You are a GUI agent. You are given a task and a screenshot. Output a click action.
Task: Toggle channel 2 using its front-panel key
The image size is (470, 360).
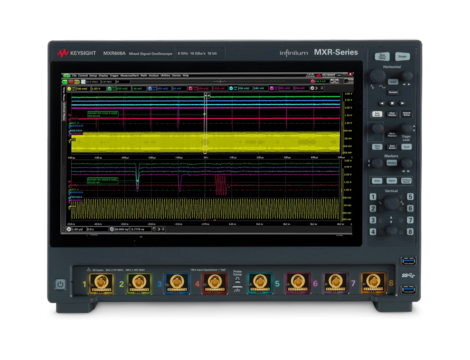[x=373, y=209]
